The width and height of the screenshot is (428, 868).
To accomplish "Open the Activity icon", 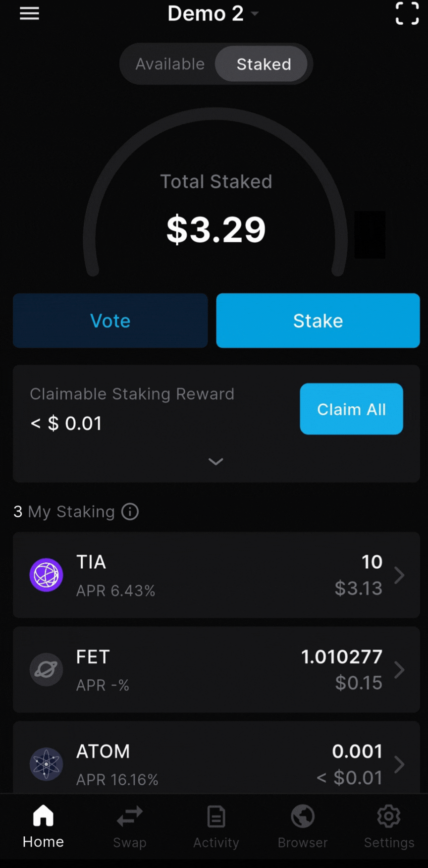I will click(x=216, y=824).
